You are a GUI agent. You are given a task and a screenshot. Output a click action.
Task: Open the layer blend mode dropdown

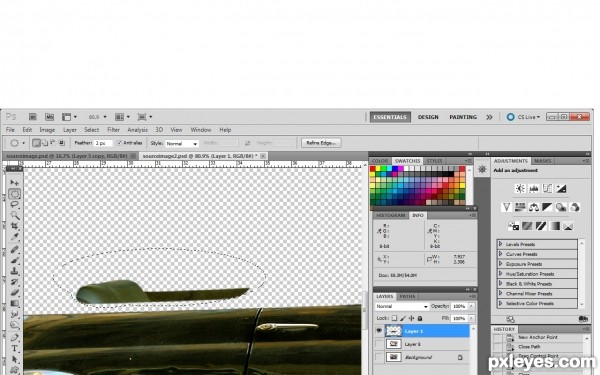tap(401, 307)
